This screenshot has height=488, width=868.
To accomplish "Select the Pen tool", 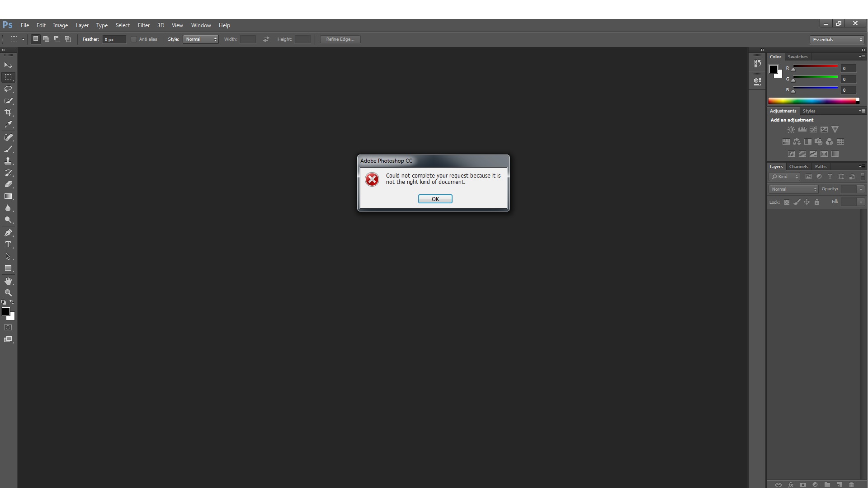I will click(8, 233).
